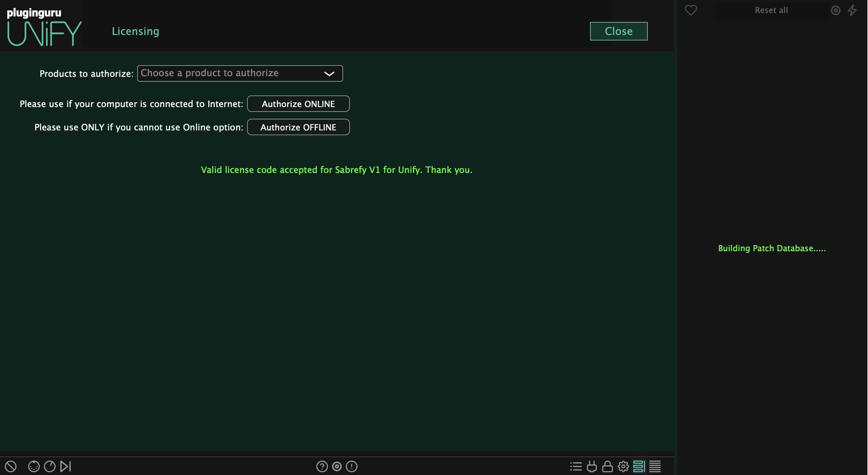Click the rewind playback control
This screenshot has height=475, width=868.
49,467
